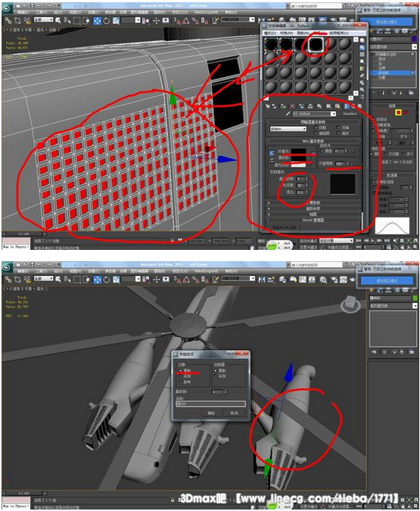Expand 贴图 maps rollout in Material Editor
The height and width of the screenshot is (511, 420).
(313, 214)
